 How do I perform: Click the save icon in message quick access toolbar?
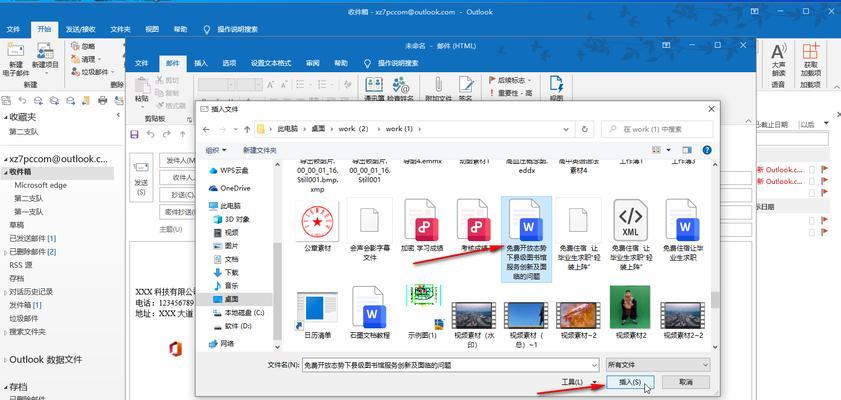(x=135, y=134)
